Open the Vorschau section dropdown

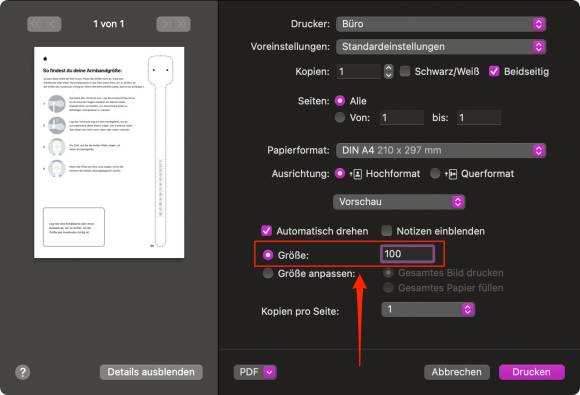click(x=399, y=202)
